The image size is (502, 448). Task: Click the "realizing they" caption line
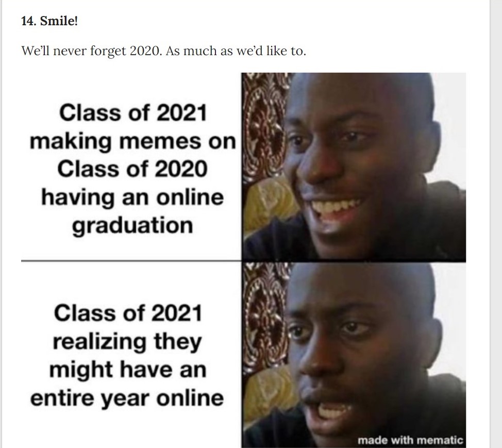127,342
